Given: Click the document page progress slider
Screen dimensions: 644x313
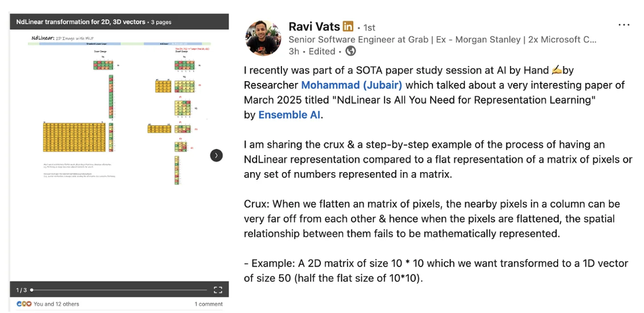Looking at the screenshot, I should pos(119,290).
